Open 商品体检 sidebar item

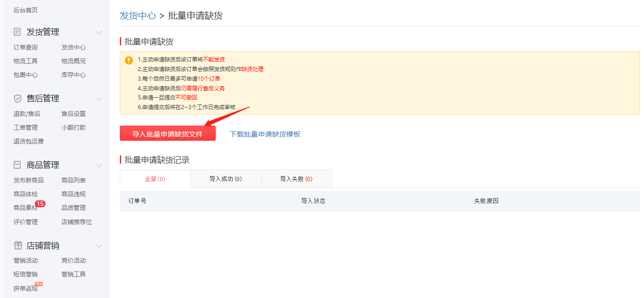click(26, 194)
